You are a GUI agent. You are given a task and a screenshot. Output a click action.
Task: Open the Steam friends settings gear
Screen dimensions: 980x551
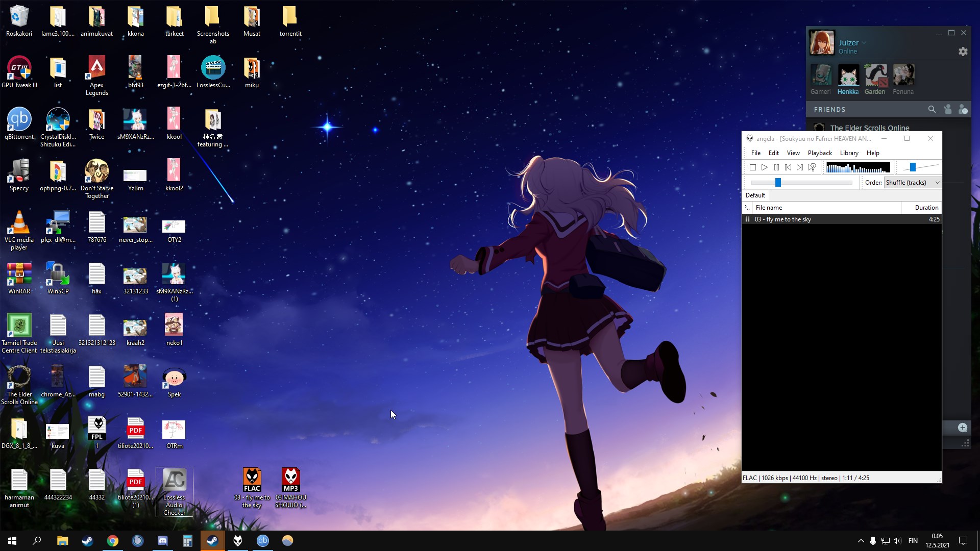pos(963,52)
